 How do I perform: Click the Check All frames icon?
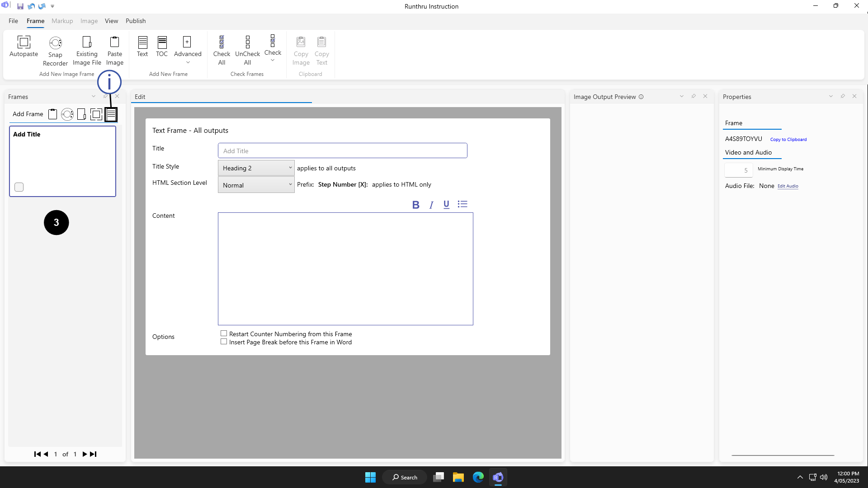click(x=222, y=50)
